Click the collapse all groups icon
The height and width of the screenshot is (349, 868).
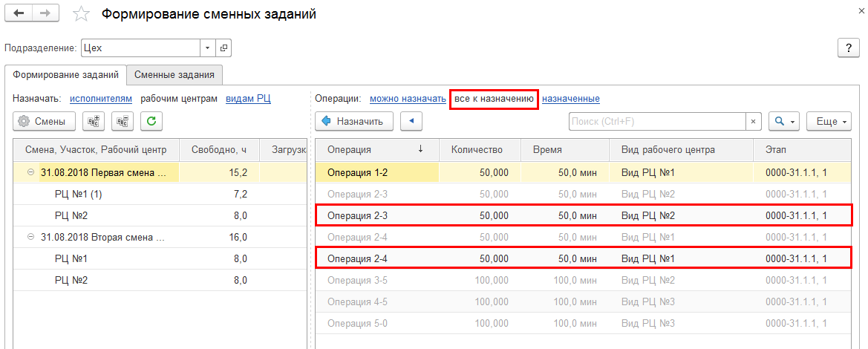click(x=122, y=121)
